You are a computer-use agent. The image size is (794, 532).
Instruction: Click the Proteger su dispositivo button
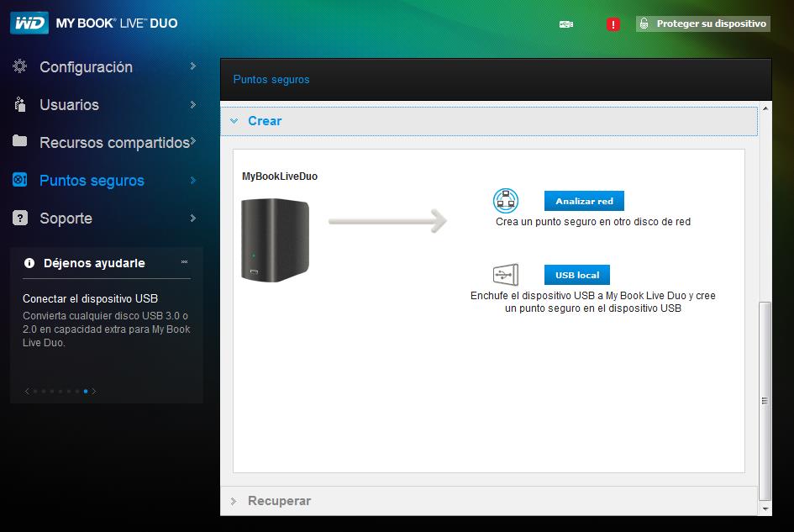pyautogui.click(x=702, y=24)
